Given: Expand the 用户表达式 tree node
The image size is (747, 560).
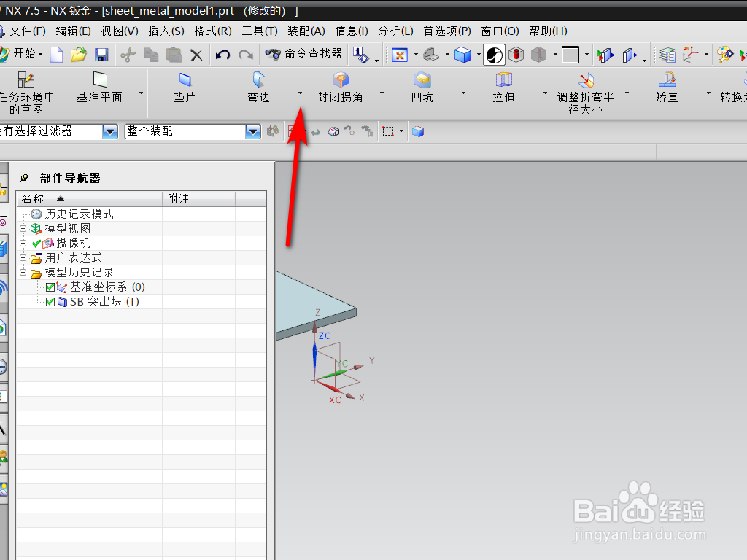Looking at the screenshot, I should (23, 257).
